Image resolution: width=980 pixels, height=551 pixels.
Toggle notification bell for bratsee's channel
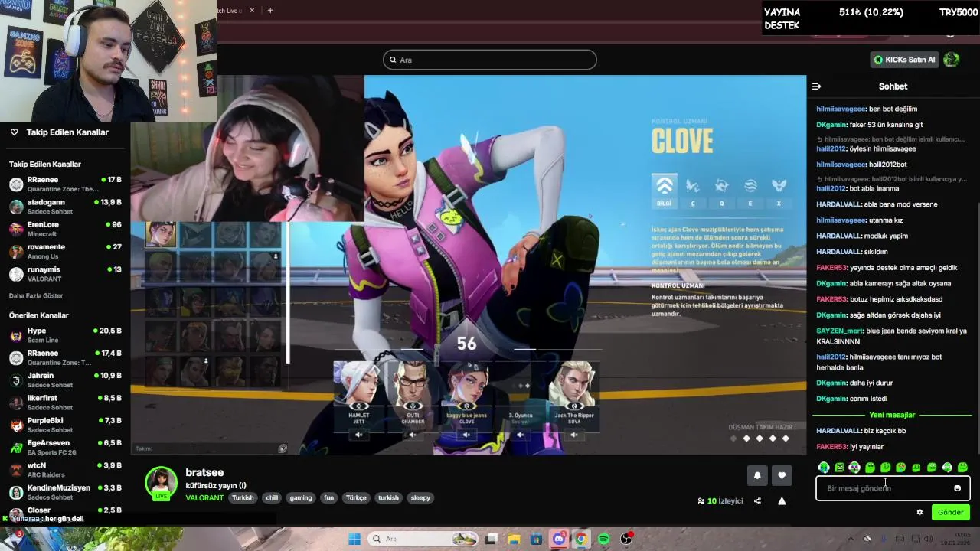coord(757,475)
